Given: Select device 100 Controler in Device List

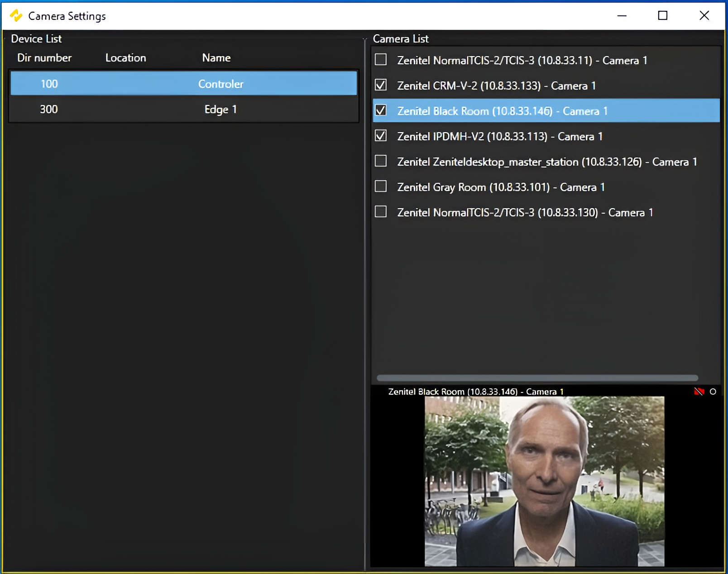Looking at the screenshot, I should [183, 84].
